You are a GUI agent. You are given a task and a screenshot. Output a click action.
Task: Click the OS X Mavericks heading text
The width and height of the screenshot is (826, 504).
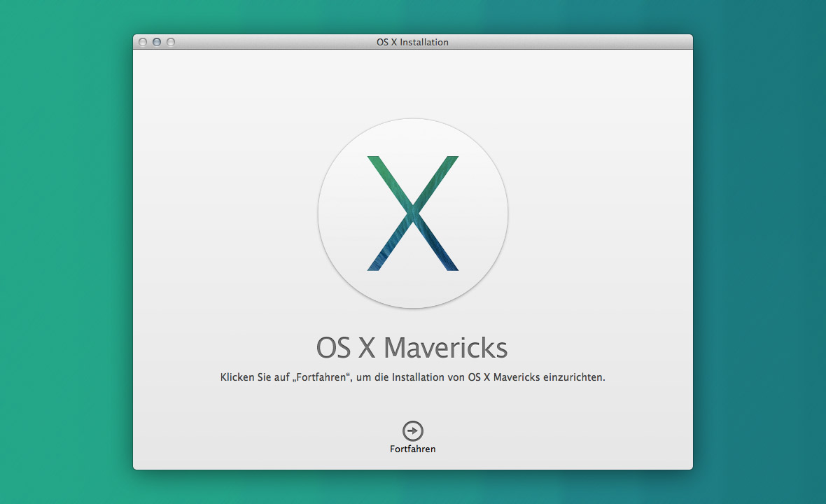[x=412, y=348]
